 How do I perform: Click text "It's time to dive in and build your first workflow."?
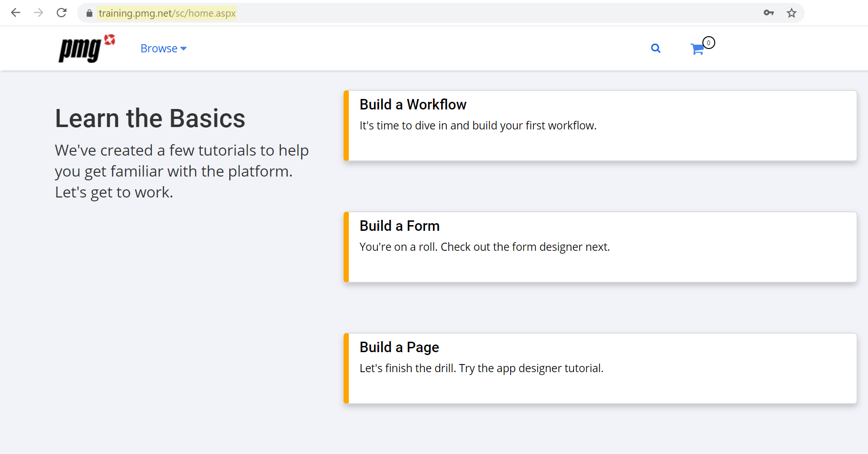[x=478, y=126]
